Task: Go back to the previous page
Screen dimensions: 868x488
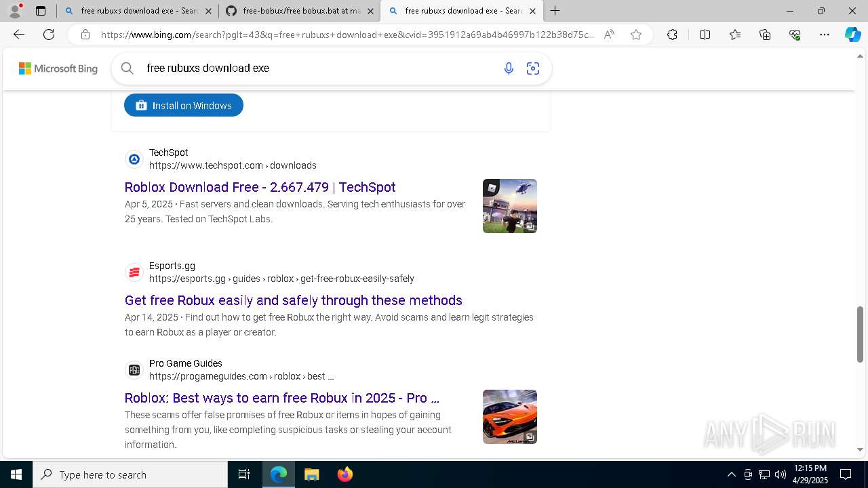Action: click(19, 35)
